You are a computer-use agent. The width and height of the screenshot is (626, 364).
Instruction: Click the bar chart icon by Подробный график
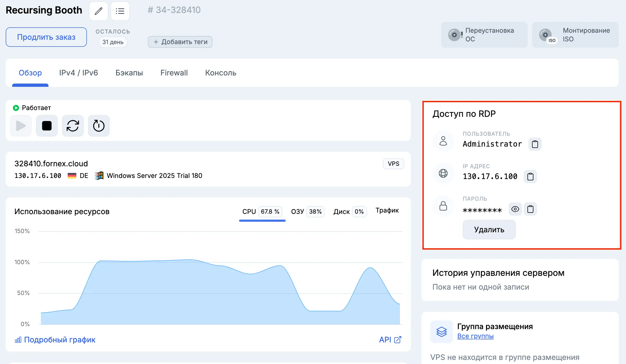click(18, 340)
